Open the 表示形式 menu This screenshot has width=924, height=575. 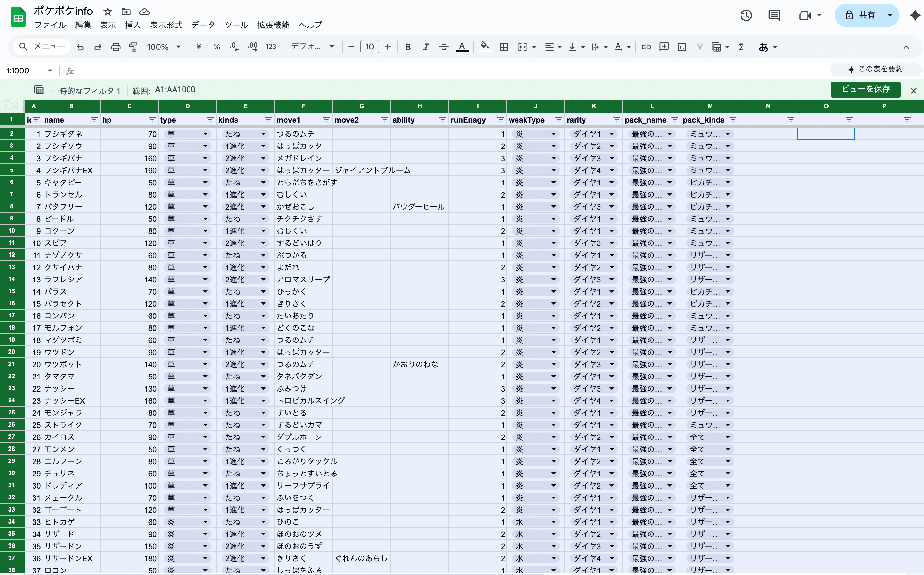[166, 25]
